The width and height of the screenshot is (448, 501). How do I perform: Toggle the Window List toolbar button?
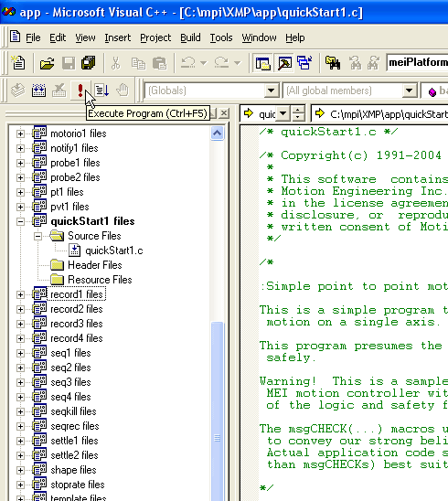pyautogui.click(x=304, y=62)
